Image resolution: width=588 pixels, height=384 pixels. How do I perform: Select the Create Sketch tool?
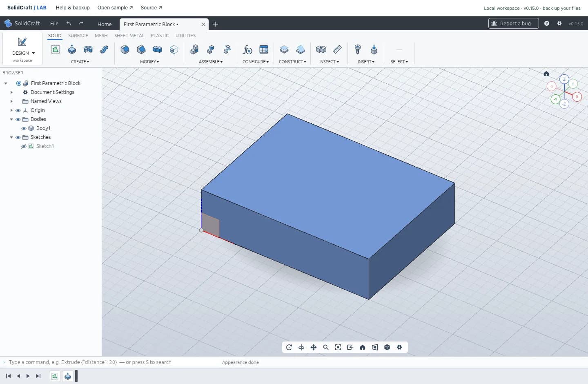click(x=56, y=49)
